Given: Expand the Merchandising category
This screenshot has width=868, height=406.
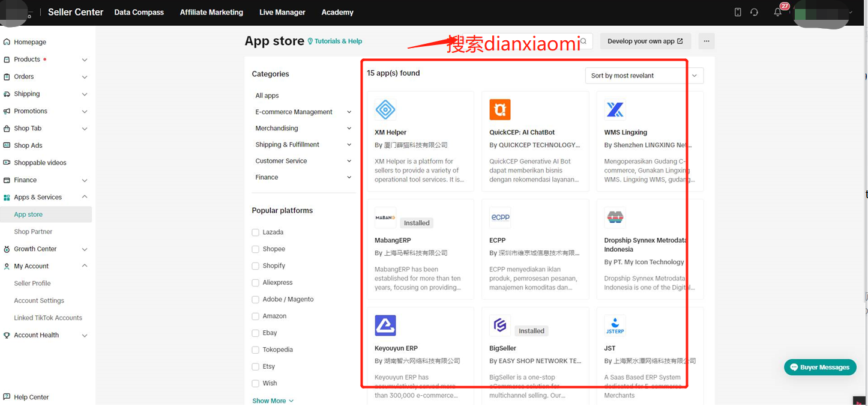Looking at the screenshot, I should pos(349,129).
